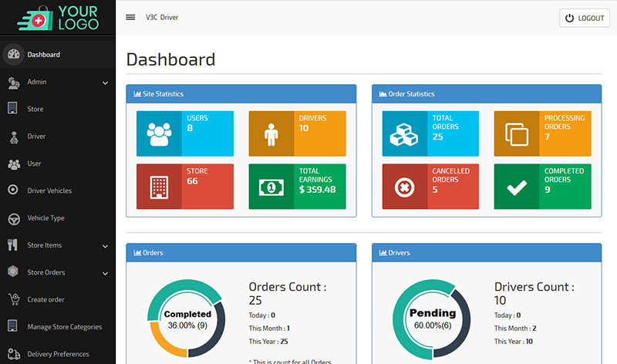Viewport: 617px width, 364px height.
Task: Click the Site Statistics panel header
Action: (241, 94)
